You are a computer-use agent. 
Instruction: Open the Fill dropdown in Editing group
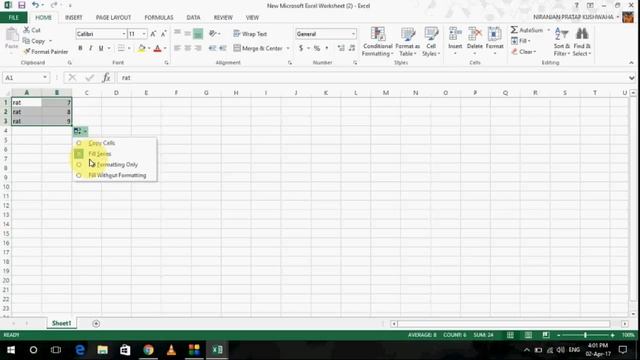tap(521, 41)
